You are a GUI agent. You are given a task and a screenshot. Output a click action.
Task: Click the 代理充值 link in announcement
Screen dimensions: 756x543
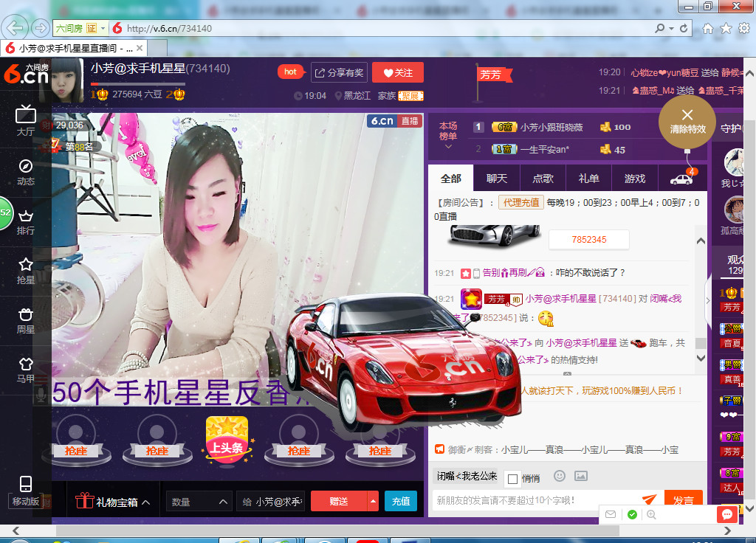pos(521,202)
